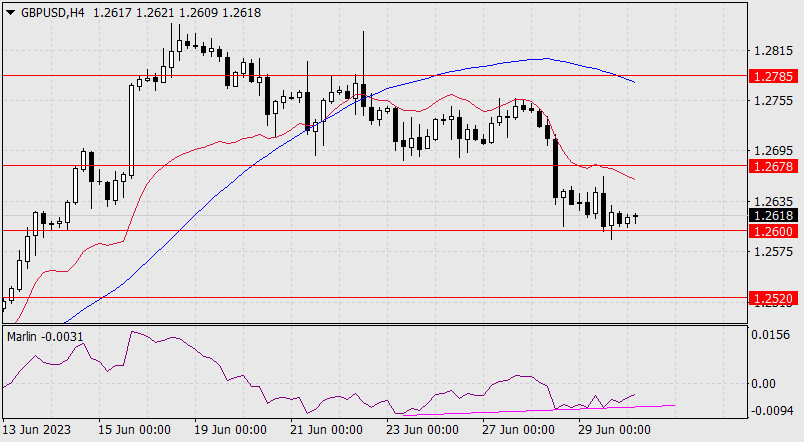The height and width of the screenshot is (442, 804).
Task: Click the -0.0094 value on Marlin scale
Action: coord(772,411)
